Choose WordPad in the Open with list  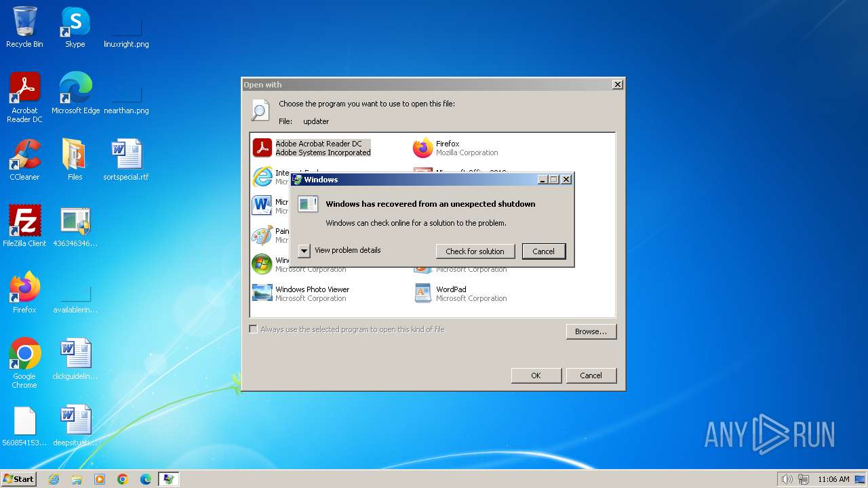click(460, 293)
